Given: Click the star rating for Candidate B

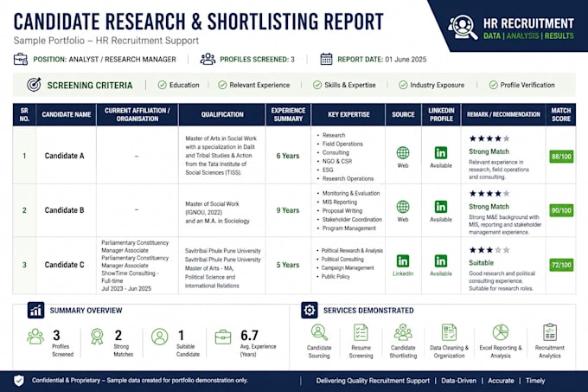Looking at the screenshot, I should pyautogui.click(x=489, y=194).
